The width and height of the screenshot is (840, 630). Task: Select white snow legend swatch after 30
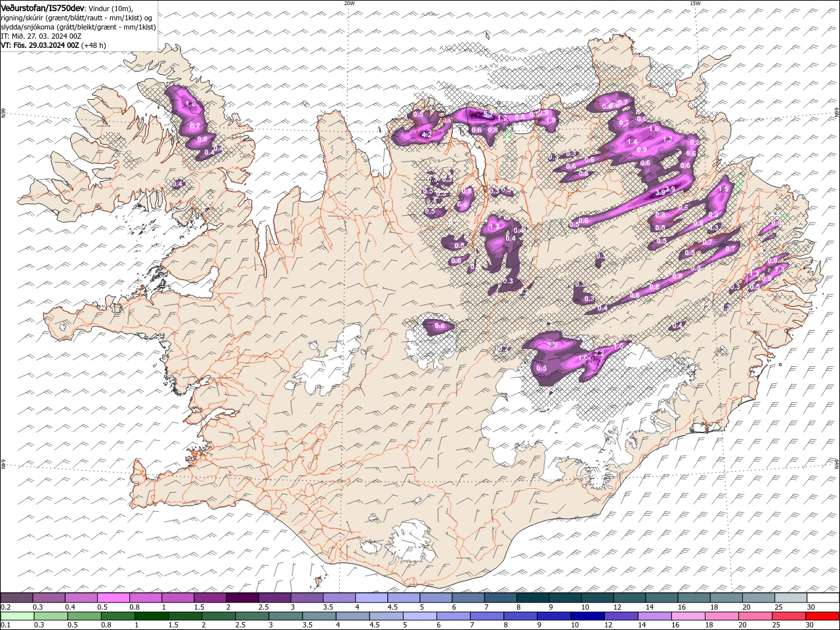[x=824, y=598]
